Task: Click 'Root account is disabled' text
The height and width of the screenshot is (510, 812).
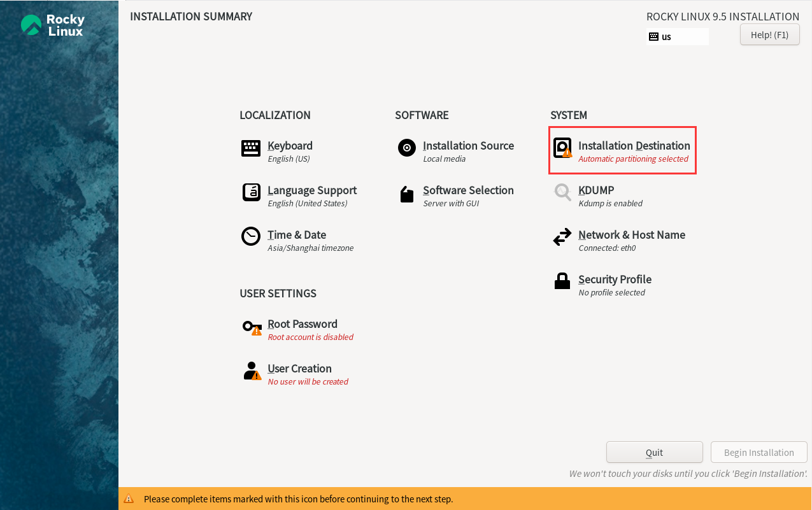Action: coord(310,337)
